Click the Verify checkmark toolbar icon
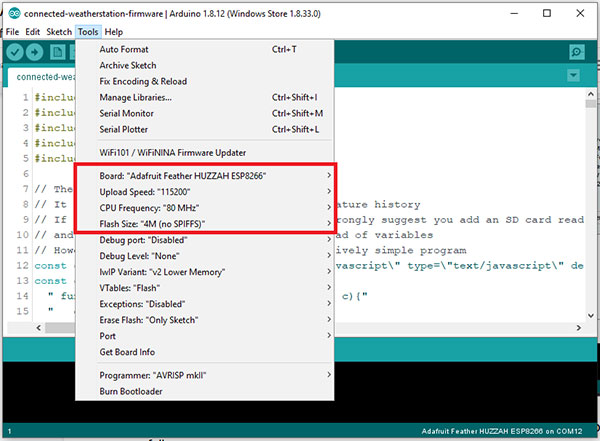 tap(16, 52)
